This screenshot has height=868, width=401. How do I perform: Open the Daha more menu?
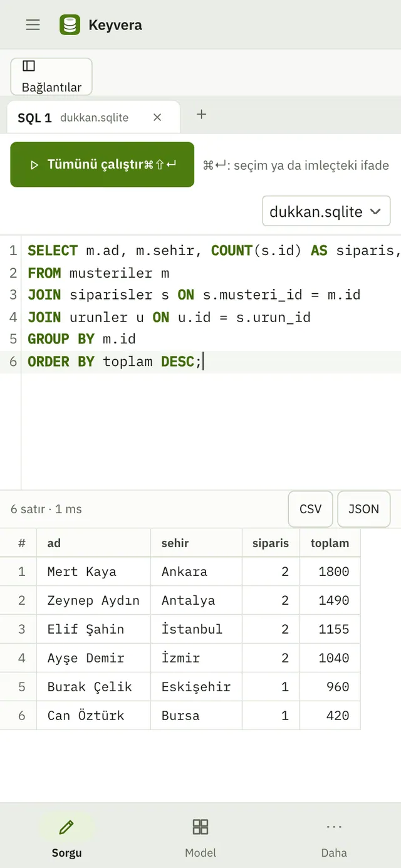click(334, 837)
